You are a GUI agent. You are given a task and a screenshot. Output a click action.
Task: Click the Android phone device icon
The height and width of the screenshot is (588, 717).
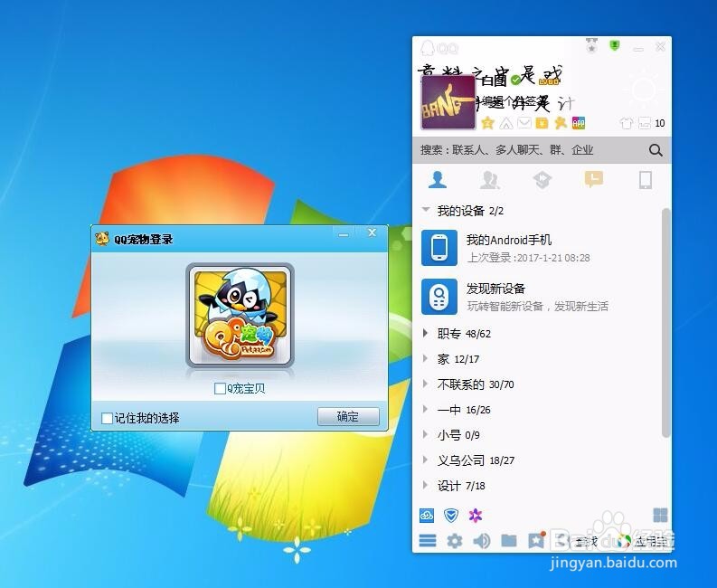[x=439, y=248]
